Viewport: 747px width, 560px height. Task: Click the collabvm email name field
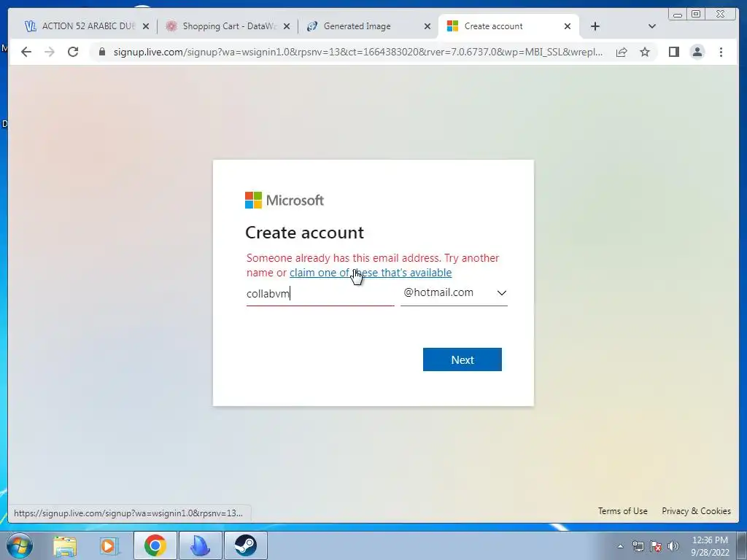320,293
